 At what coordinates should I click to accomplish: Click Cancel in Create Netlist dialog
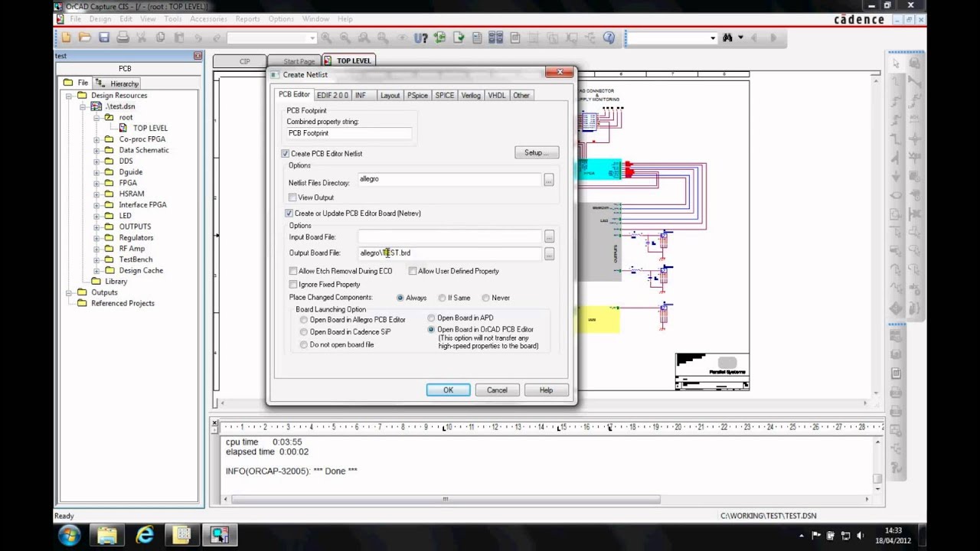pyautogui.click(x=497, y=390)
